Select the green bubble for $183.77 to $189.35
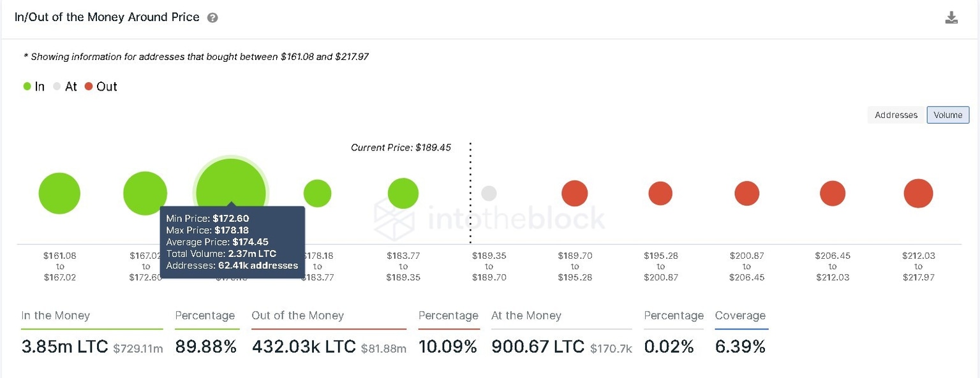980x378 pixels. (403, 193)
